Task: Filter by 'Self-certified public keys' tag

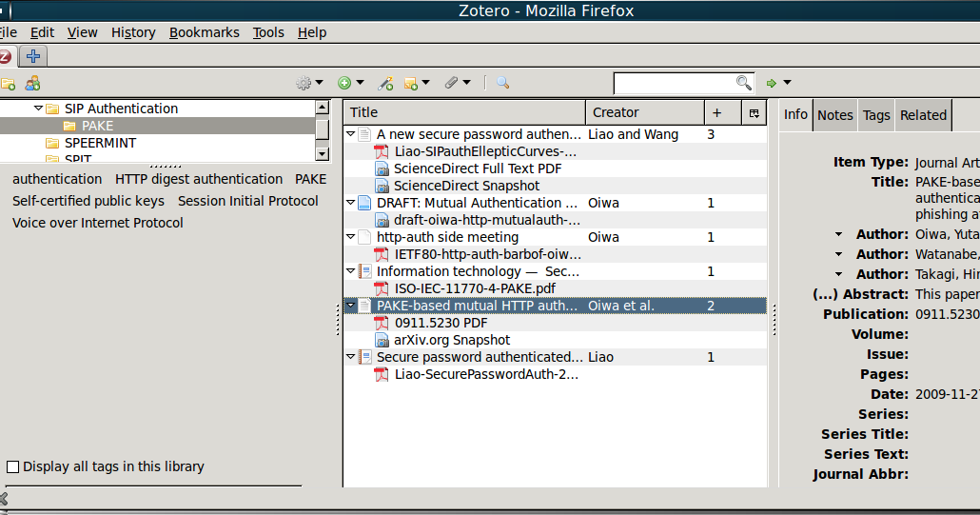Action: [x=88, y=201]
